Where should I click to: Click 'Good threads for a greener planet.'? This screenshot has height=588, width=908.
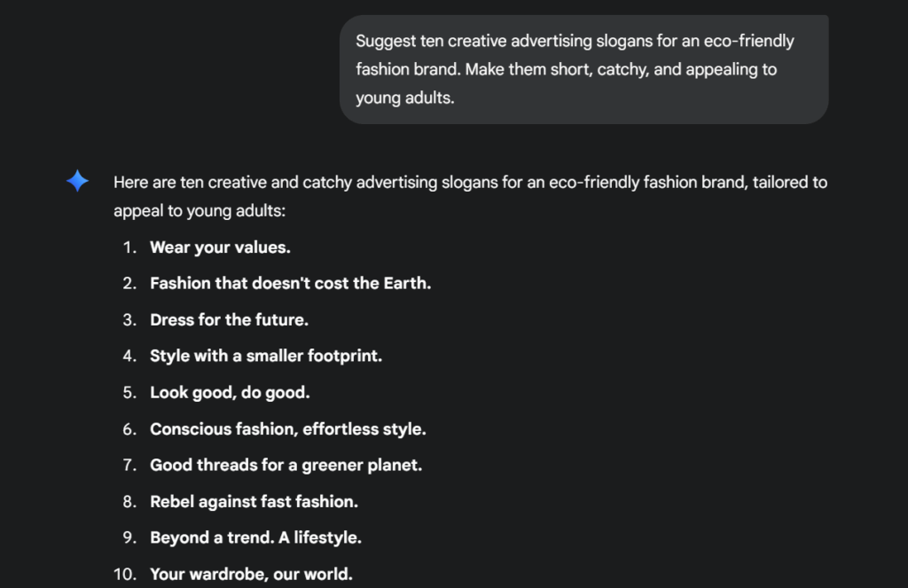click(286, 466)
